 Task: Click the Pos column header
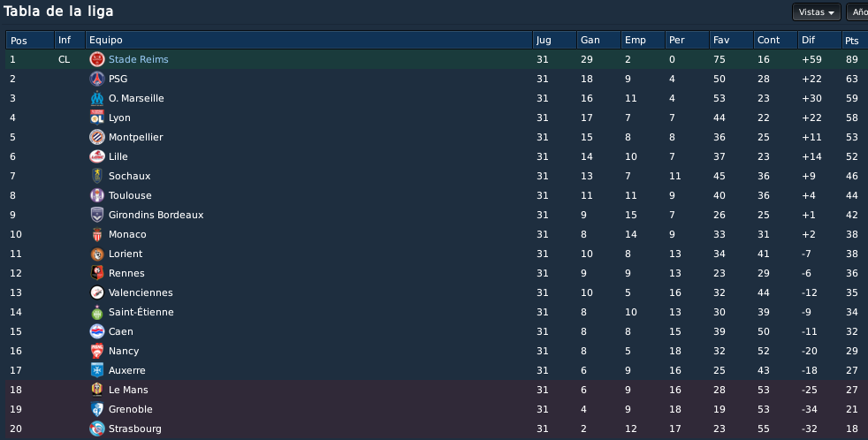(30, 40)
